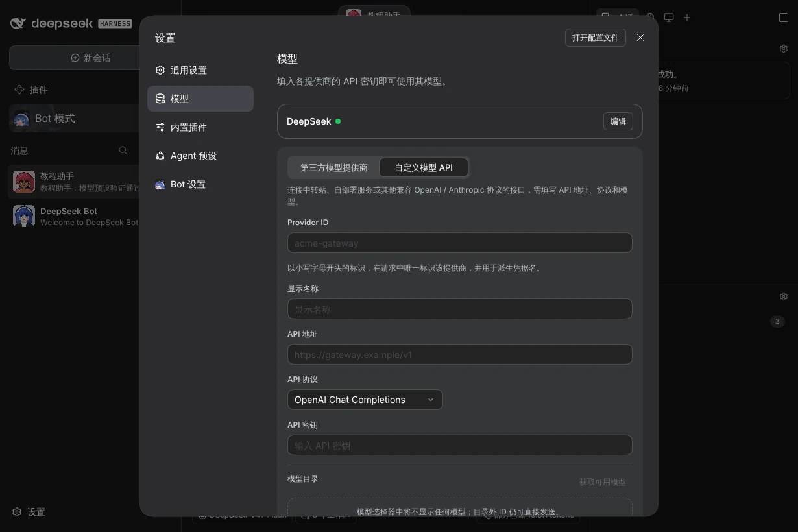
Task: Open 内置插件 settings section
Action: [200, 127]
